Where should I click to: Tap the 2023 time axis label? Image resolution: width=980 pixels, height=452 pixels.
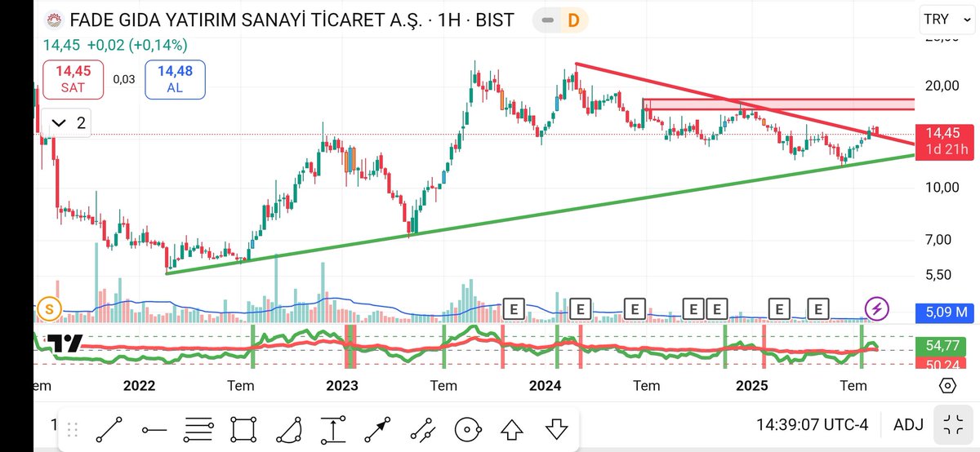tap(342, 385)
